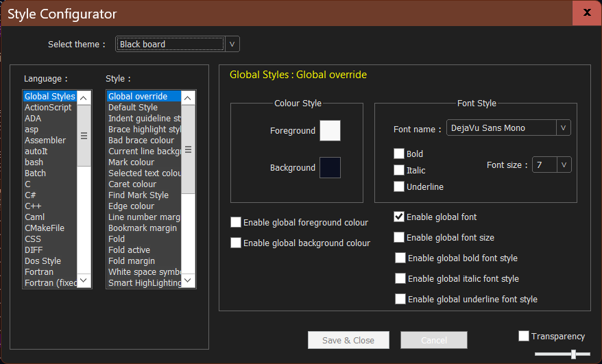Viewport: 602px width, 364px height.
Task: Select Bad brace colour item
Action: [x=143, y=140]
